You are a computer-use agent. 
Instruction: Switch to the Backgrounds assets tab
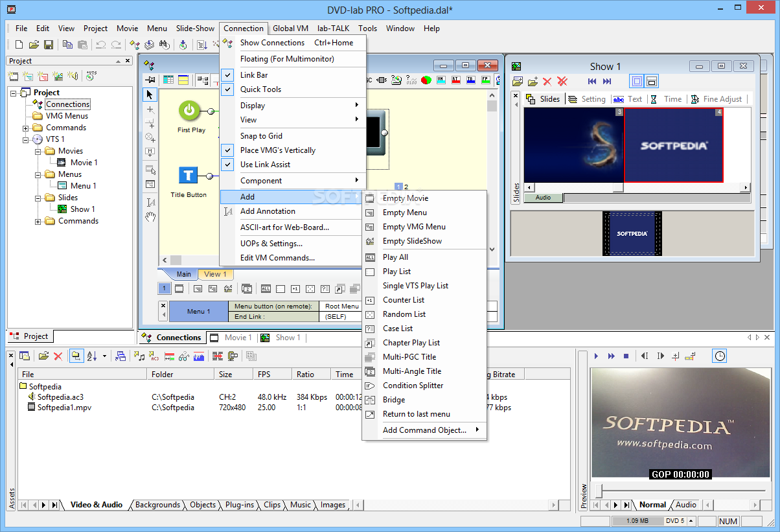click(x=157, y=505)
